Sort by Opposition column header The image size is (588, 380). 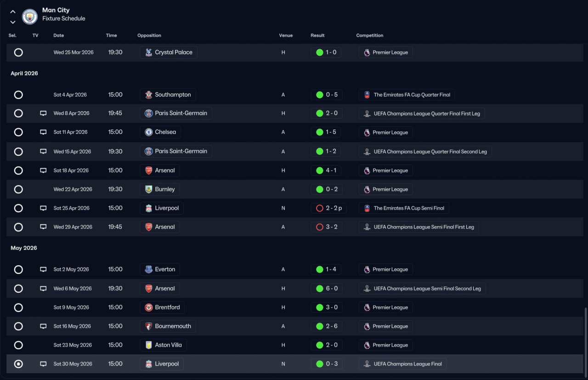point(149,35)
